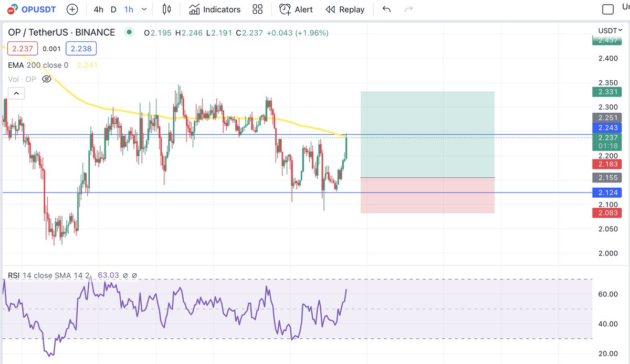
Task: Select the EMA 200 close 0 legend
Action: pyautogui.click(x=38, y=66)
